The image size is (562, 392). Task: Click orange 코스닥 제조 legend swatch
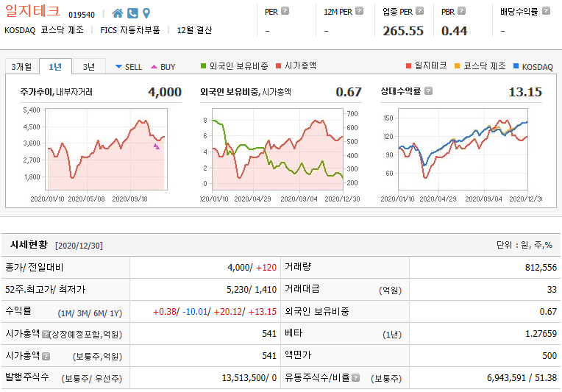[457, 66]
